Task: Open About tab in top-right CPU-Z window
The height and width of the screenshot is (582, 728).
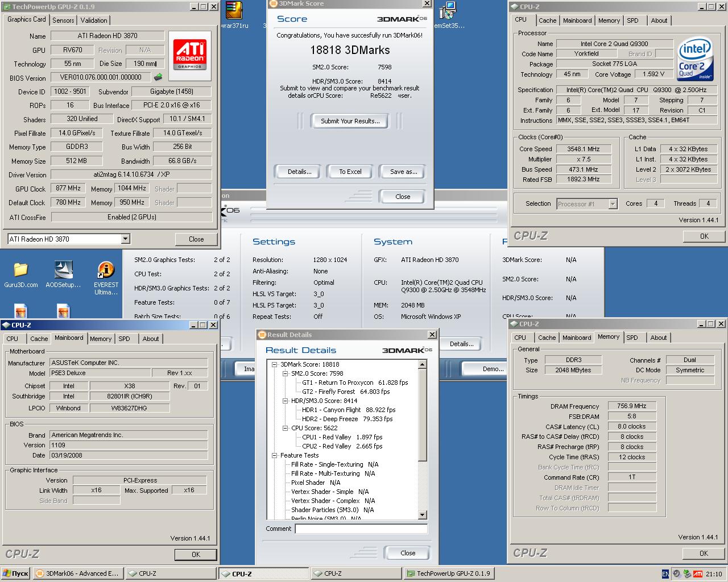Action: [659, 20]
